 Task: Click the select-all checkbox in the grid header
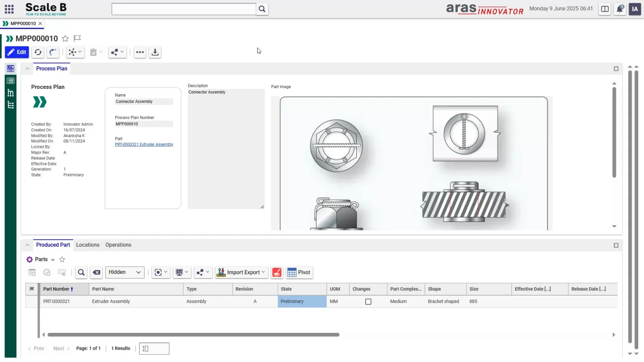(x=32, y=289)
